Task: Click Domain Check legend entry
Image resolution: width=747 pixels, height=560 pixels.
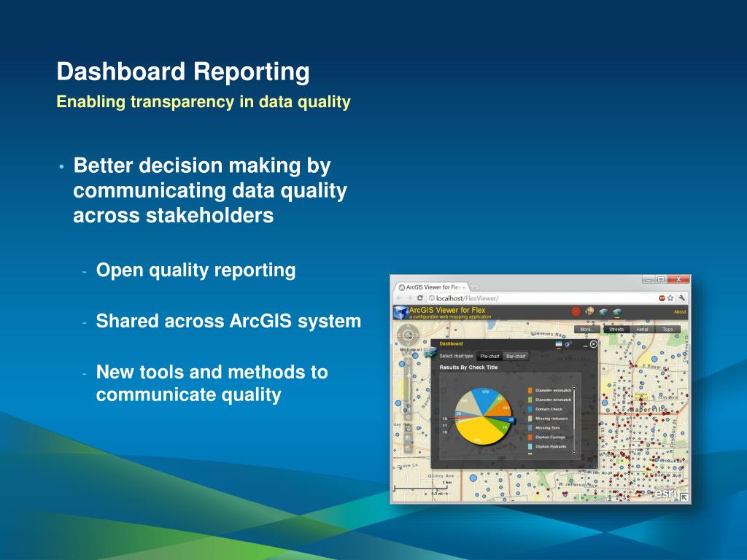Action: (546, 409)
